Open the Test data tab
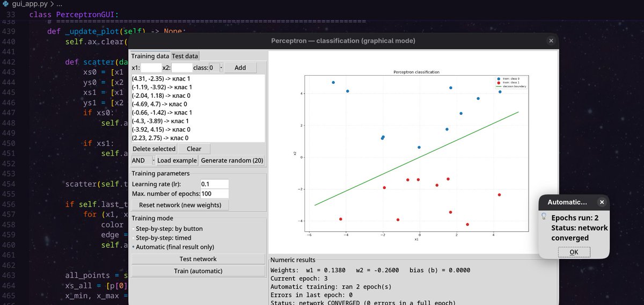The image size is (644, 305). pyautogui.click(x=185, y=56)
